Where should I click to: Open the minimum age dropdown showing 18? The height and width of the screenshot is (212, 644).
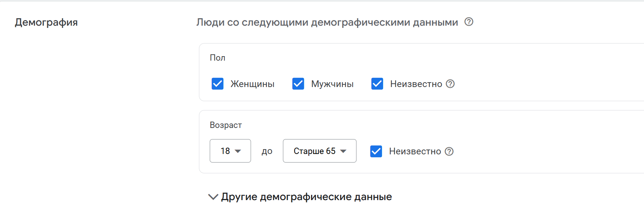[230, 151]
